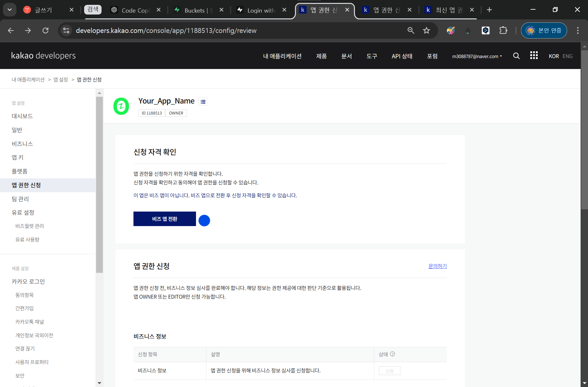Click the 문의하기 link

coord(437,266)
